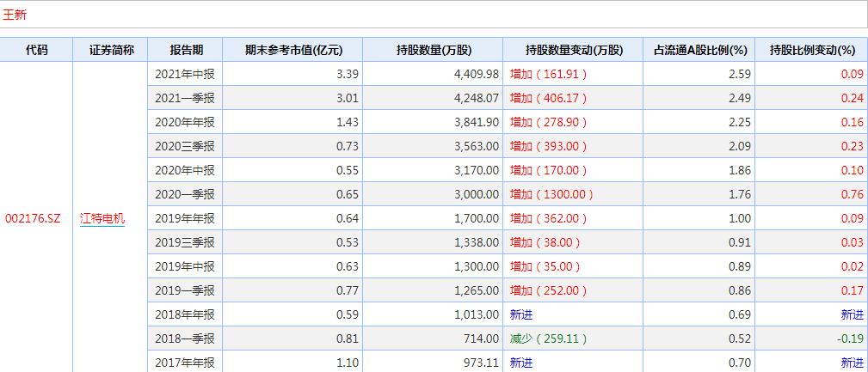The image size is (868, 372).
Task: Click the 增加 ( 170.00 ) change cell
Action: click(x=573, y=170)
